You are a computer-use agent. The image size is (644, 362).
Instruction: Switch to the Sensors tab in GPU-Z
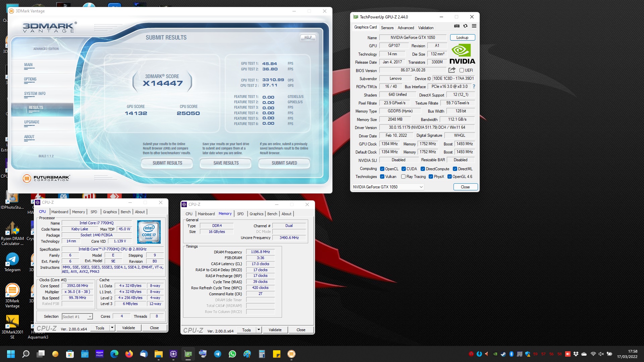tap(387, 28)
